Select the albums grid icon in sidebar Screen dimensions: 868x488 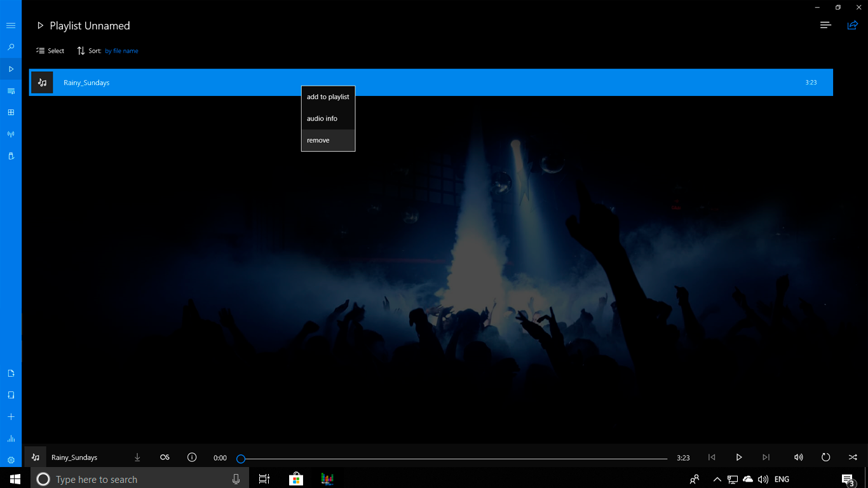(10, 112)
